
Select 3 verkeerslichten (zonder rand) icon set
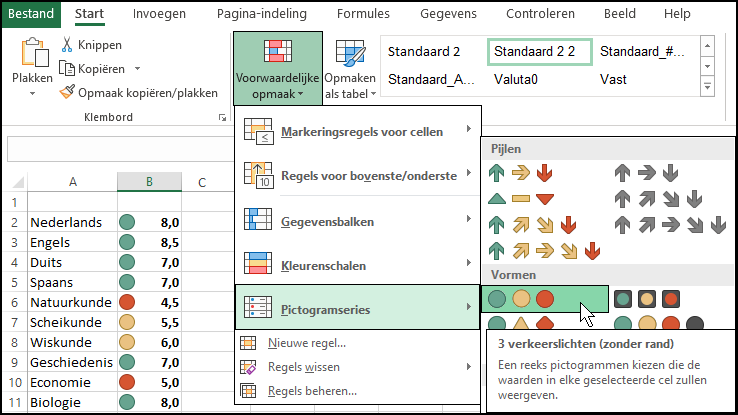(x=521, y=298)
